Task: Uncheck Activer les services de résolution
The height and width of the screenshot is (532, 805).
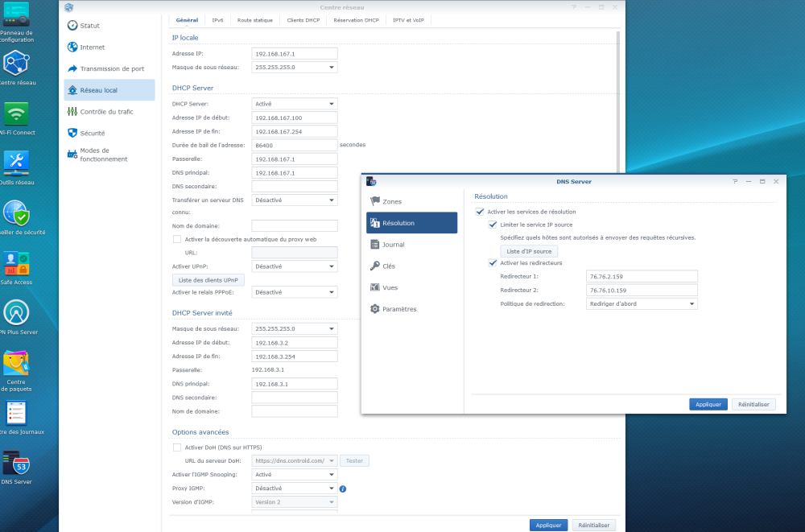Action: coord(480,212)
